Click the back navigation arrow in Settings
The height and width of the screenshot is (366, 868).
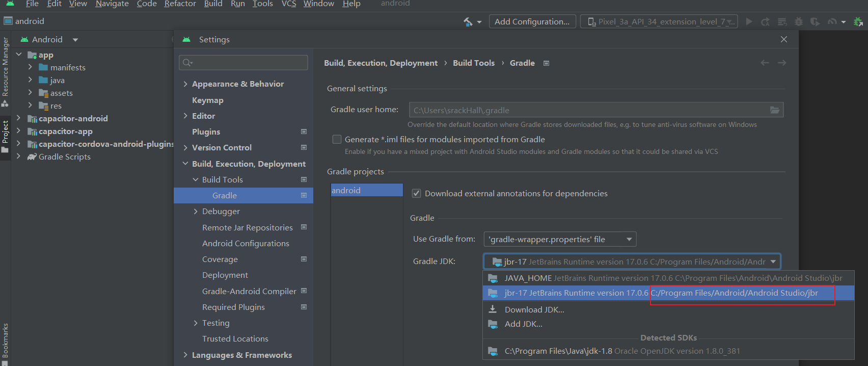765,63
